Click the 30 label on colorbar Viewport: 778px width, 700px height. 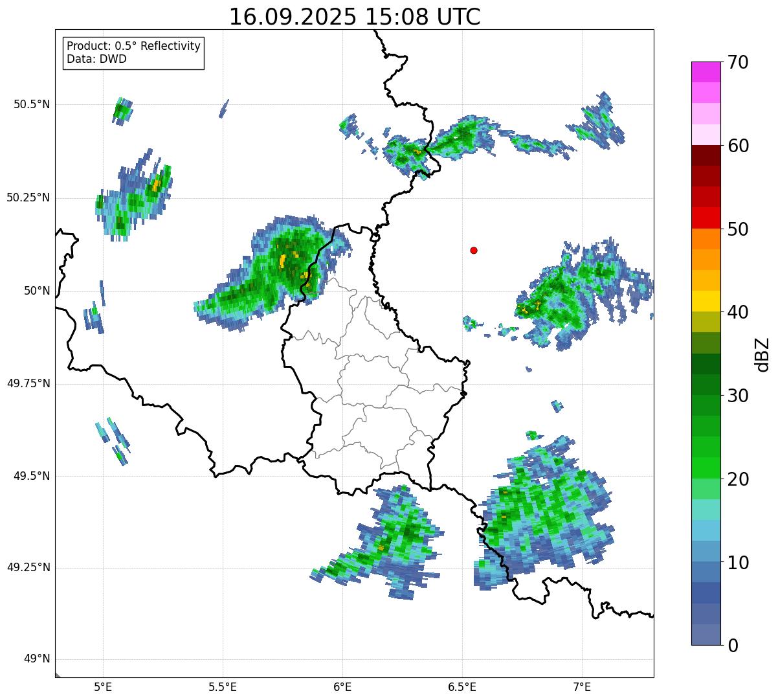pyautogui.click(x=737, y=396)
